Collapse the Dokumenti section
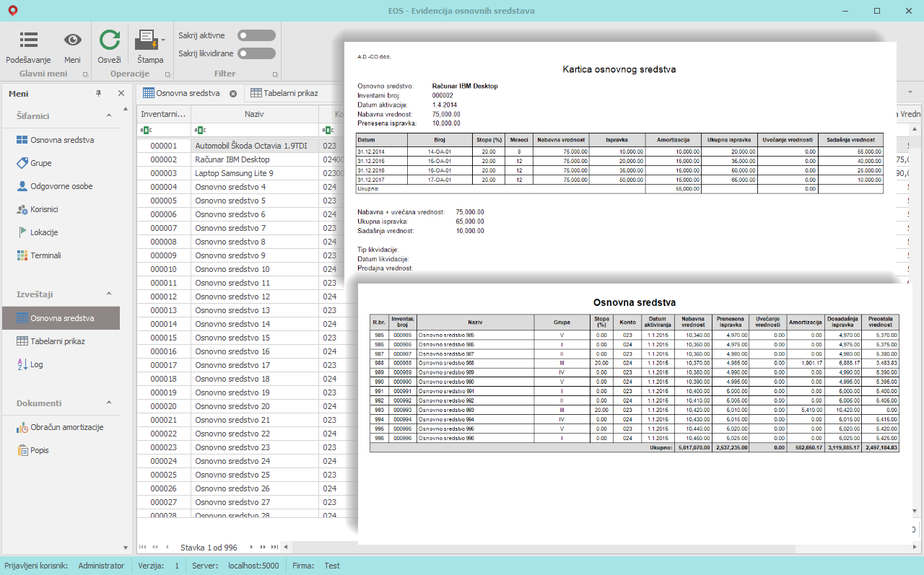The image size is (924, 575). [x=109, y=403]
